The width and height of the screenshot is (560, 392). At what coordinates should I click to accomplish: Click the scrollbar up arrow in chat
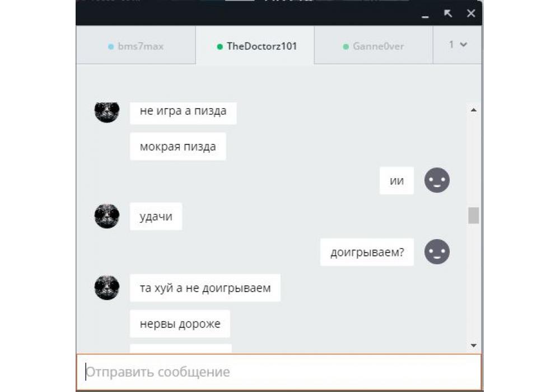click(x=474, y=110)
